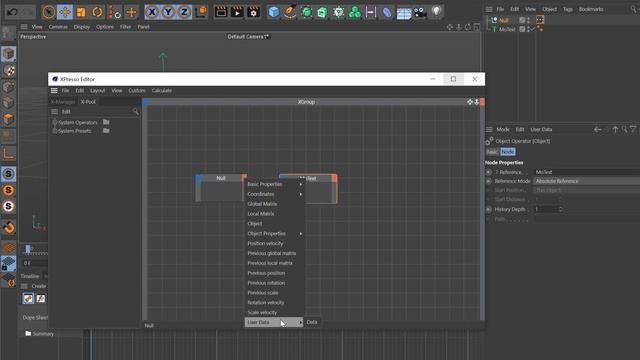Open the MoGraph Cloner icon
Image resolution: width=640 pixels, height=360 pixels.
pyautogui.click(x=355, y=12)
